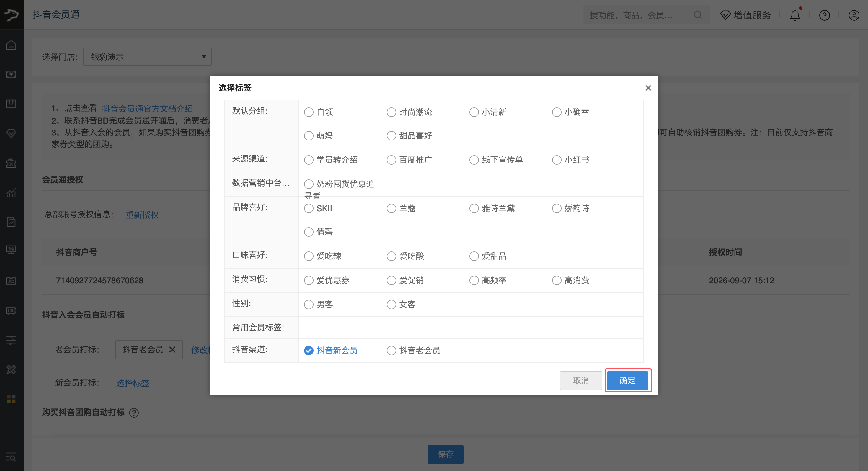Click the 重新授权 link

coord(142,215)
